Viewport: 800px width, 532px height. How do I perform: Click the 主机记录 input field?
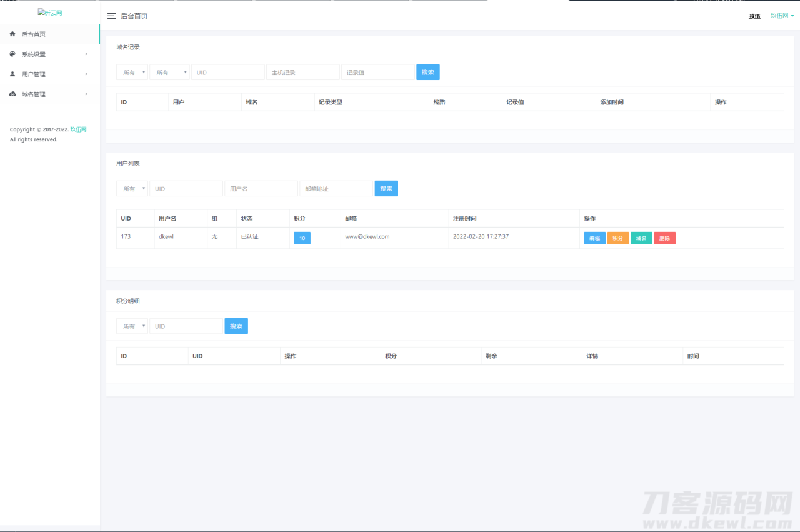(x=303, y=73)
